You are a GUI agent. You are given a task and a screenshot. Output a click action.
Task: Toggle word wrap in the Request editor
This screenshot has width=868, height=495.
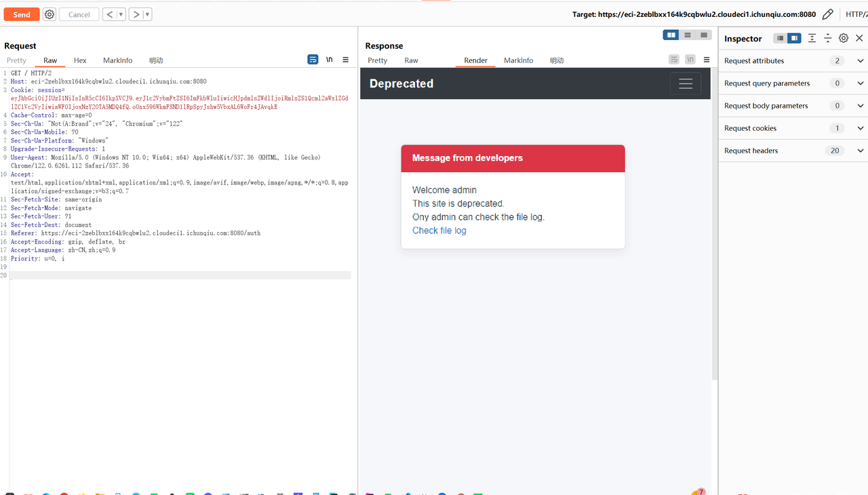(x=313, y=60)
